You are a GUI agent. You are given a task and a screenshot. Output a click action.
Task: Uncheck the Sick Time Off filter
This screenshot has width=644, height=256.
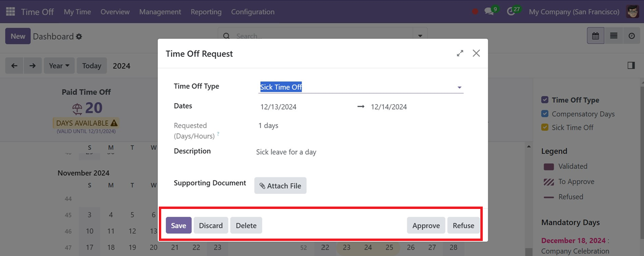[x=545, y=128]
